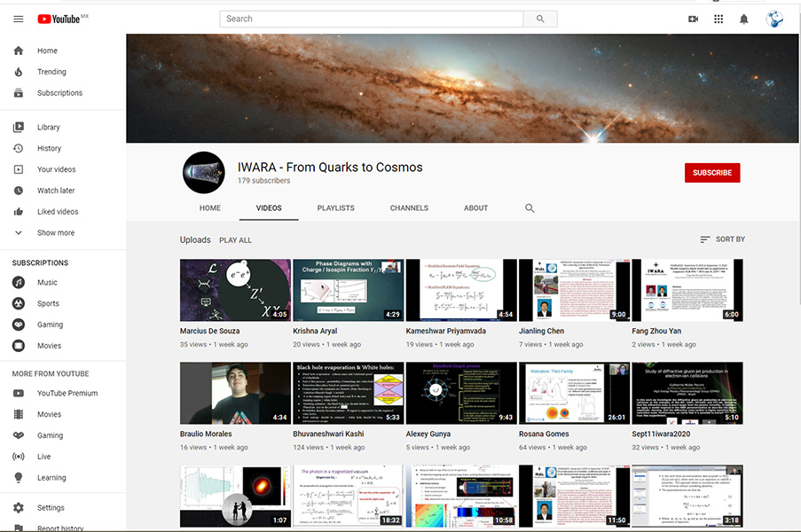Open Bhuvaneshwari Kashi video title
The image size is (801, 532).
coord(328,434)
